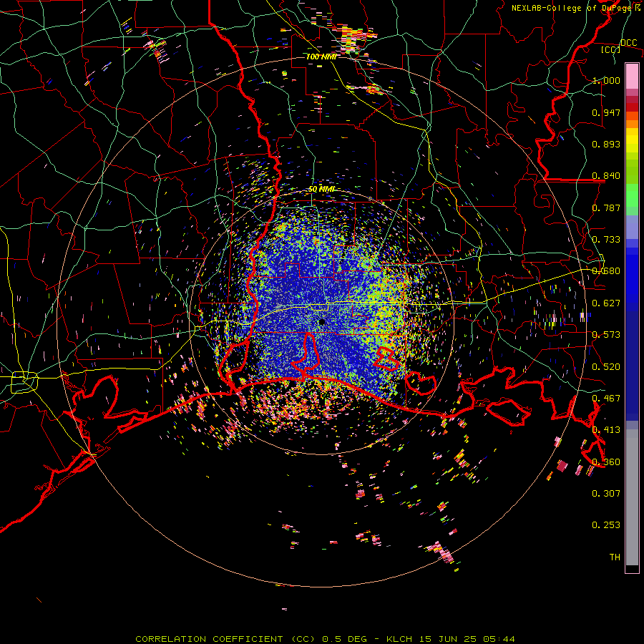Click the [CC] units label above the color bar

click(611, 49)
